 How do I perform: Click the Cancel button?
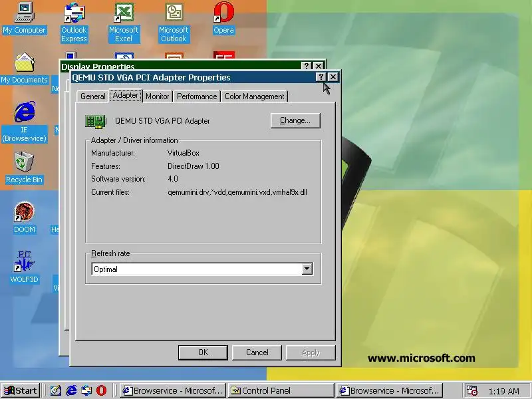tap(257, 352)
